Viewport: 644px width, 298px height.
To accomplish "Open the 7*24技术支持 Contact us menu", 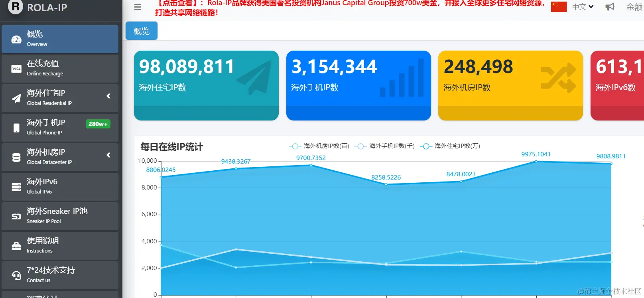I will [60, 275].
